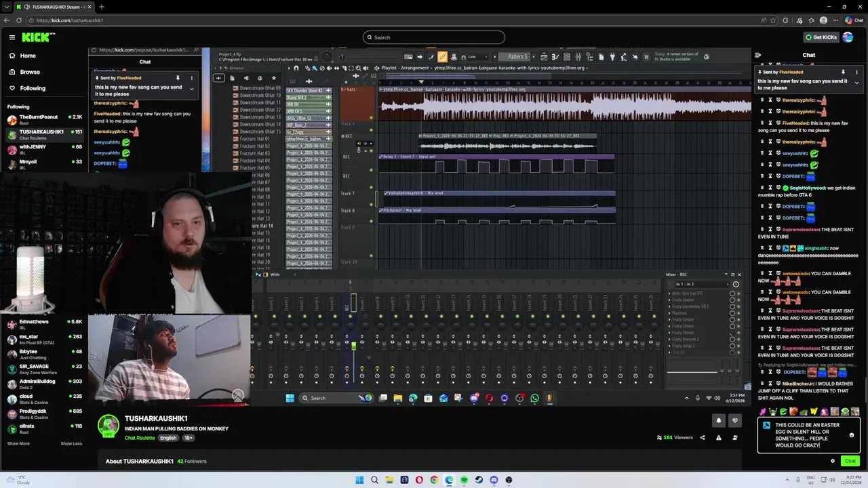Open user profile avatar menu
This screenshot has height=488, width=868.
pyautogui.click(x=848, y=37)
